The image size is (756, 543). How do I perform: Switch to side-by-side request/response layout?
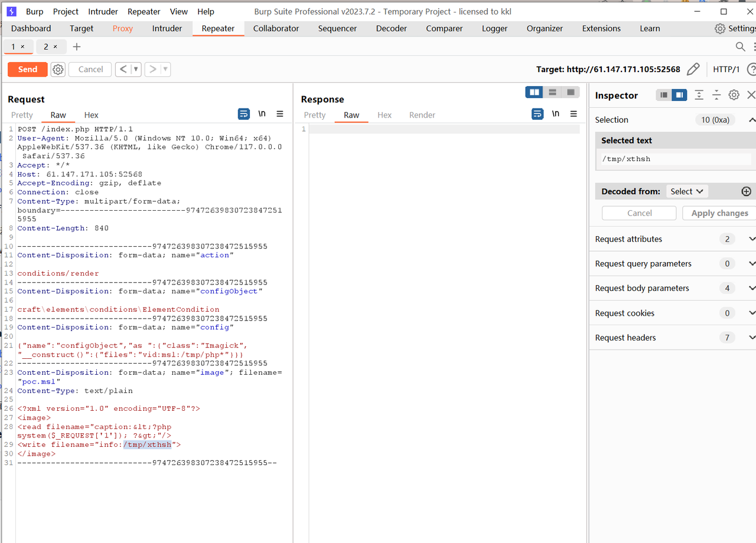pos(535,92)
